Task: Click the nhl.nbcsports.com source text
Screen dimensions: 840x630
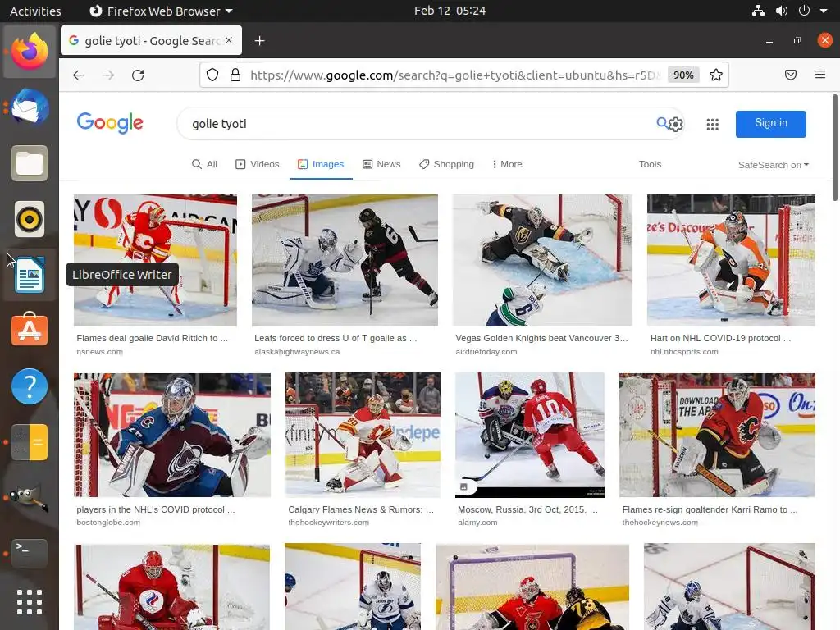Action: 684,352
